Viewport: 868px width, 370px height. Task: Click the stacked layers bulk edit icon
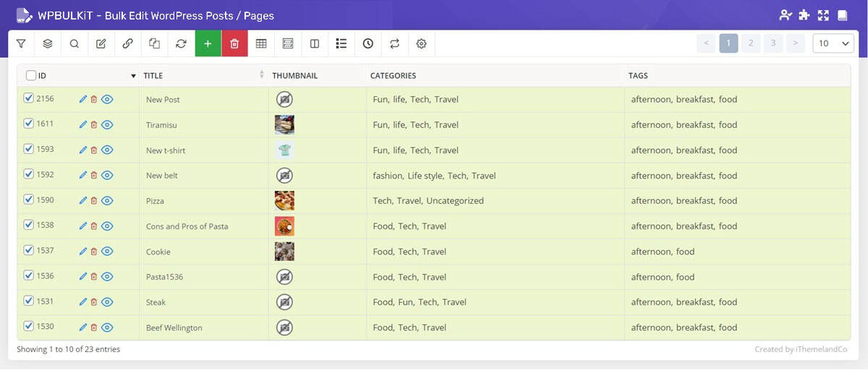(x=48, y=43)
